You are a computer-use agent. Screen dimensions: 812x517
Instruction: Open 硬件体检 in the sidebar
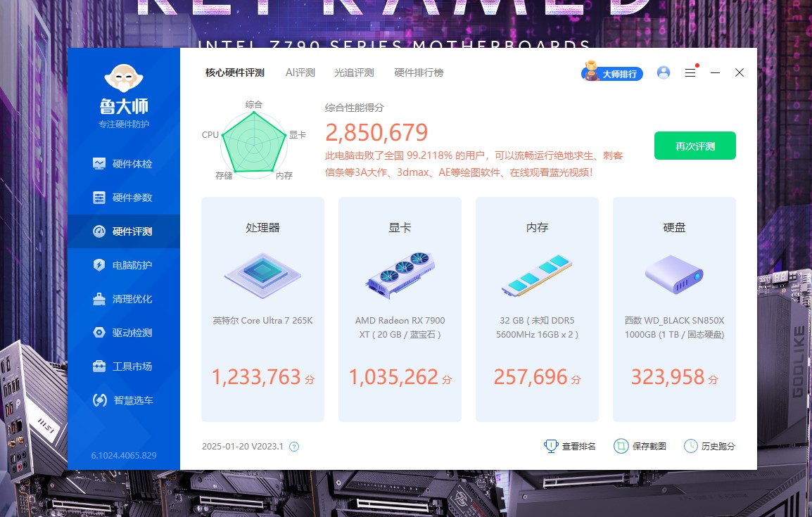pos(124,164)
